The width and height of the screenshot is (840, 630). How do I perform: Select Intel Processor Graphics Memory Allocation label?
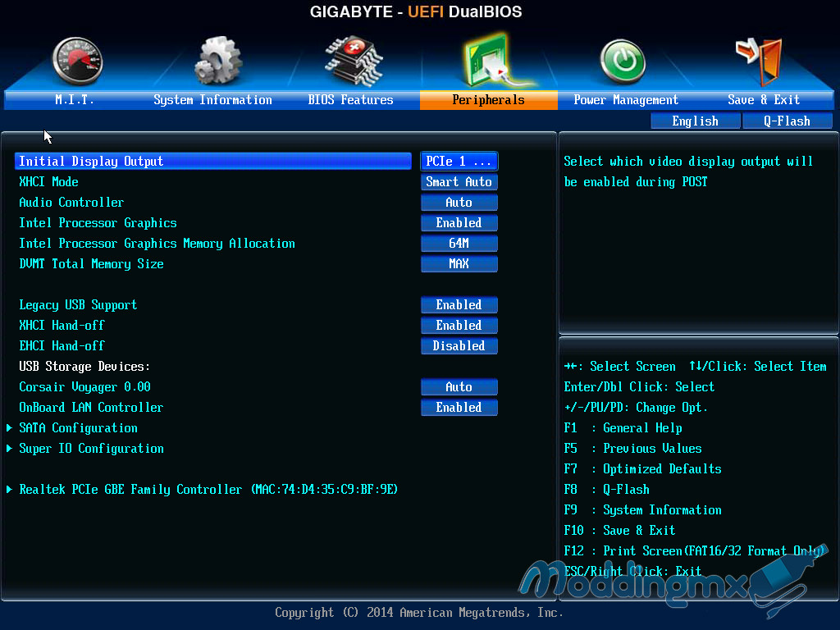pos(157,243)
